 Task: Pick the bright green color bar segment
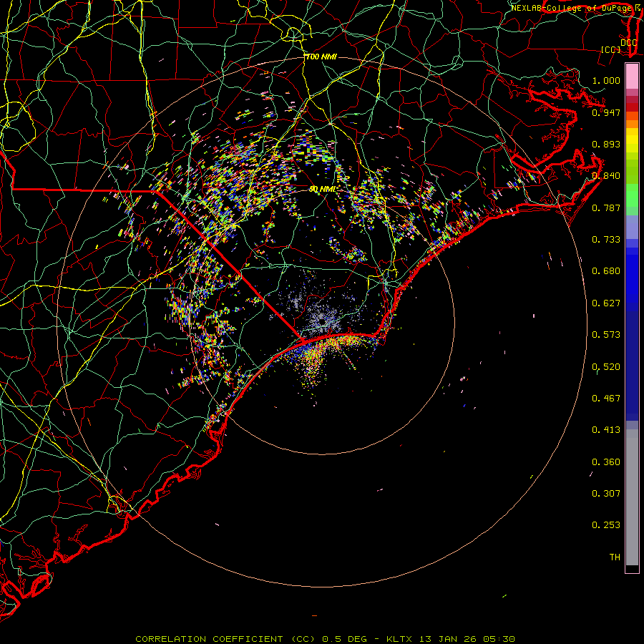click(x=632, y=195)
